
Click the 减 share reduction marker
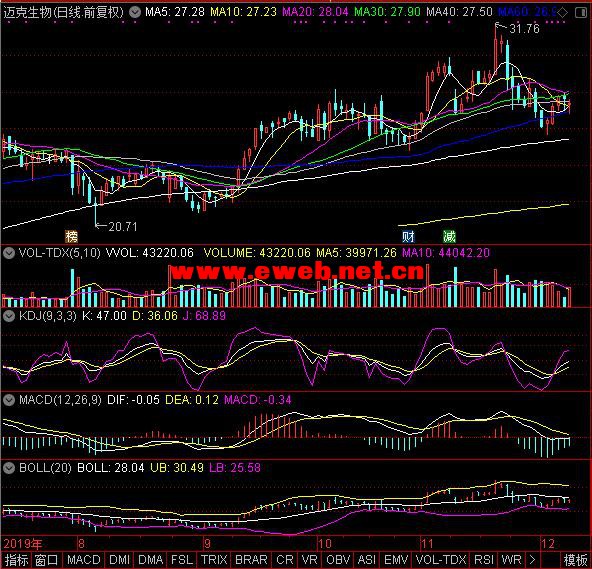pos(449,236)
